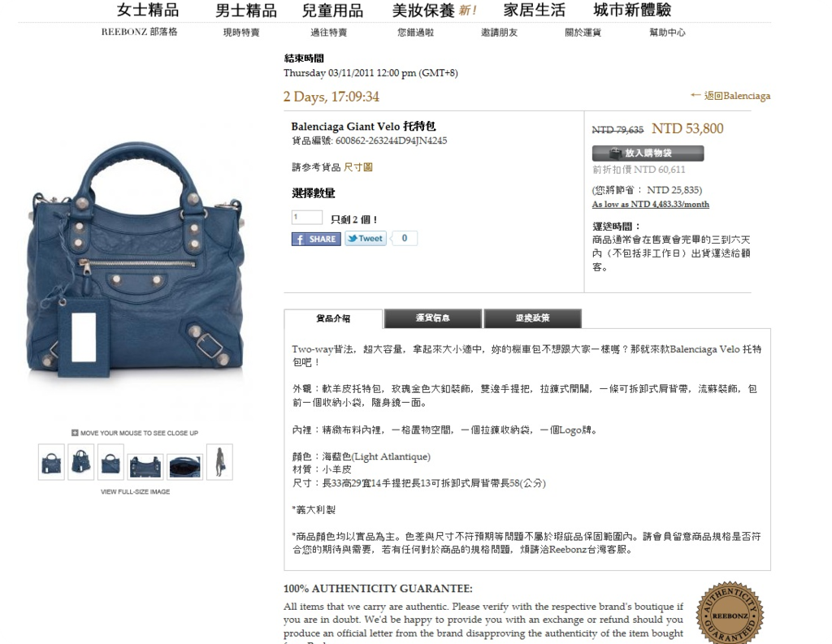832x644 pixels.
Task: Go to 現時特賣 page
Action: pos(241,32)
